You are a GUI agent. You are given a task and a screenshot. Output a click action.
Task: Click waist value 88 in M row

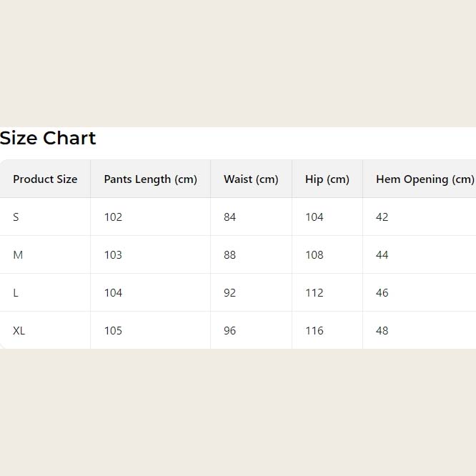click(x=229, y=255)
